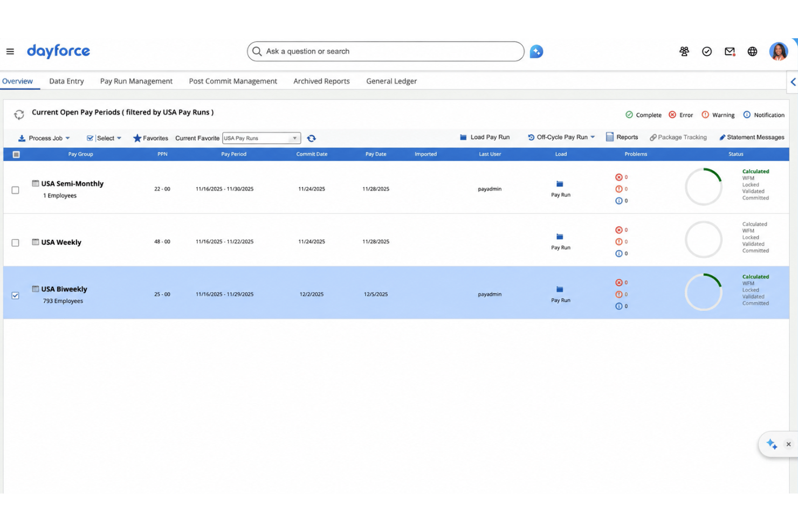Image resolution: width=798 pixels, height=532 pixels.
Task: Click the floating AI sparkle assistant icon
Action: (x=772, y=444)
